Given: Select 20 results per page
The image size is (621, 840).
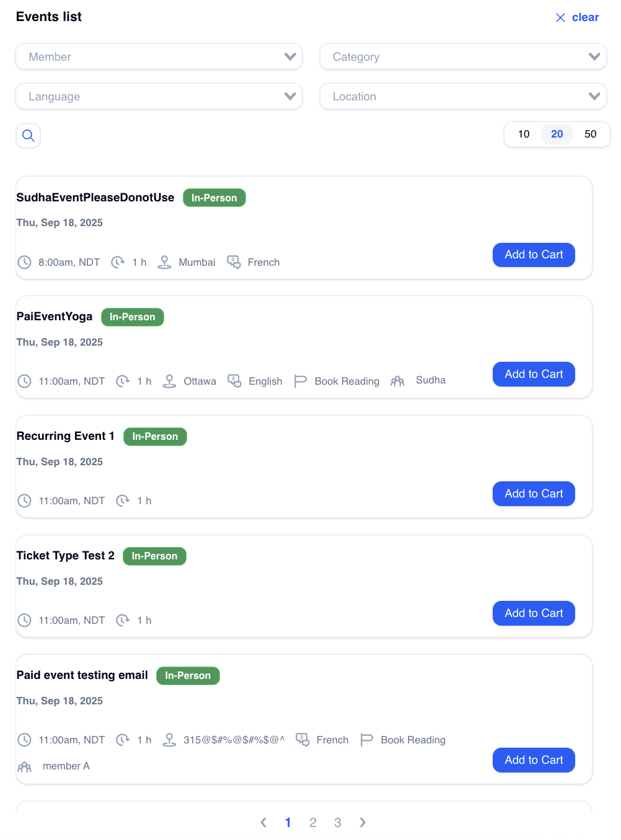Looking at the screenshot, I should (x=557, y=134).
